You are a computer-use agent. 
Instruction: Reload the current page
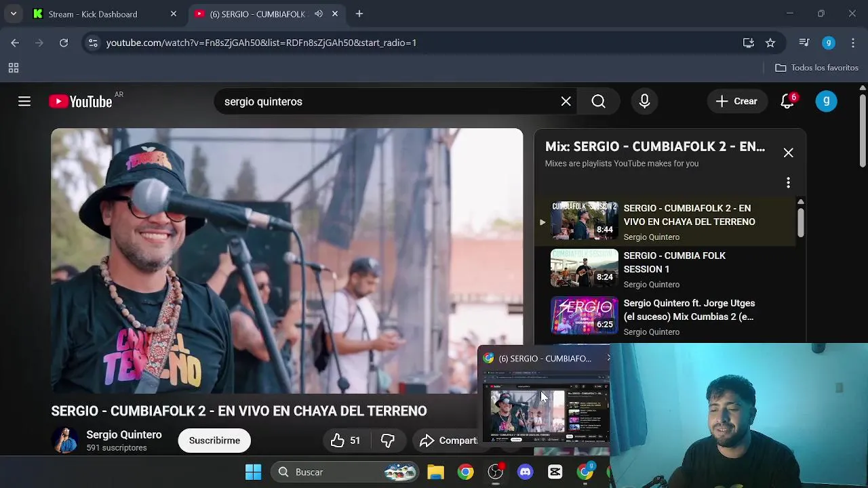click(x=64, y=43)
